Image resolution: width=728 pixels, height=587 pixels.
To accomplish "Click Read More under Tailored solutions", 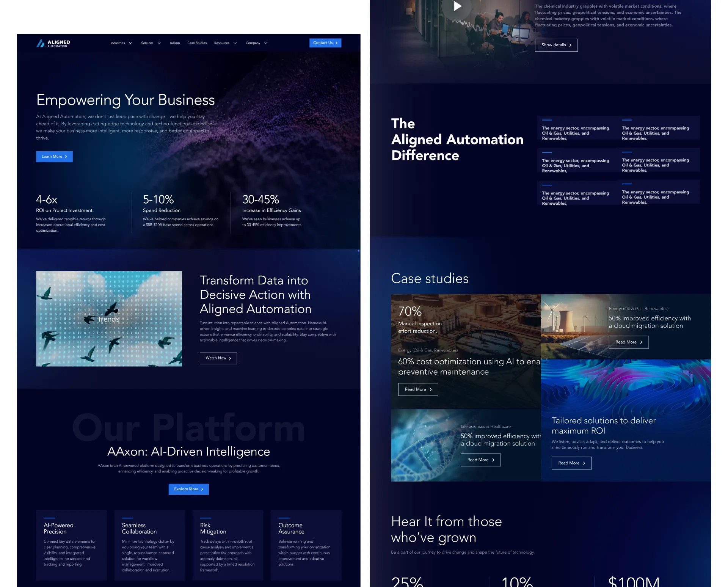I will pos(571,463).
